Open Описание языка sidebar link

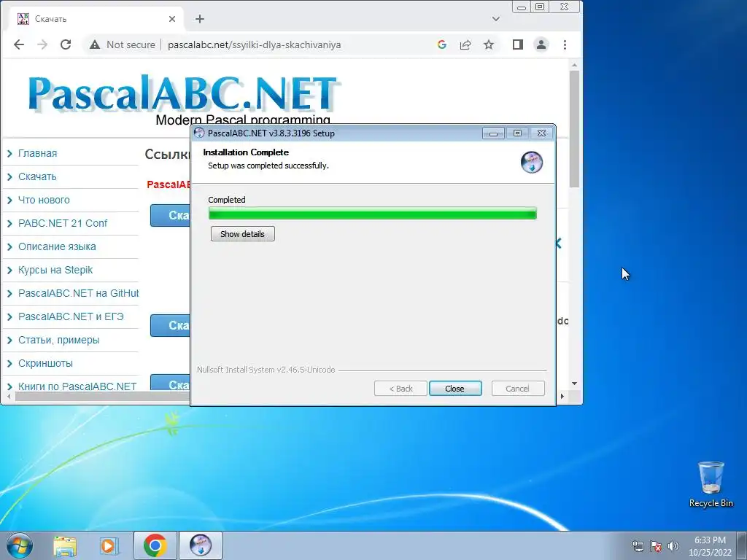[57, 246]
